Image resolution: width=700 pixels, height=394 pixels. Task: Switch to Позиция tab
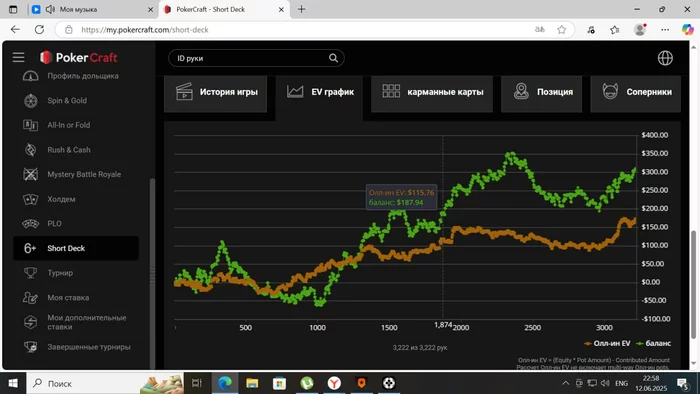[541, 93]
